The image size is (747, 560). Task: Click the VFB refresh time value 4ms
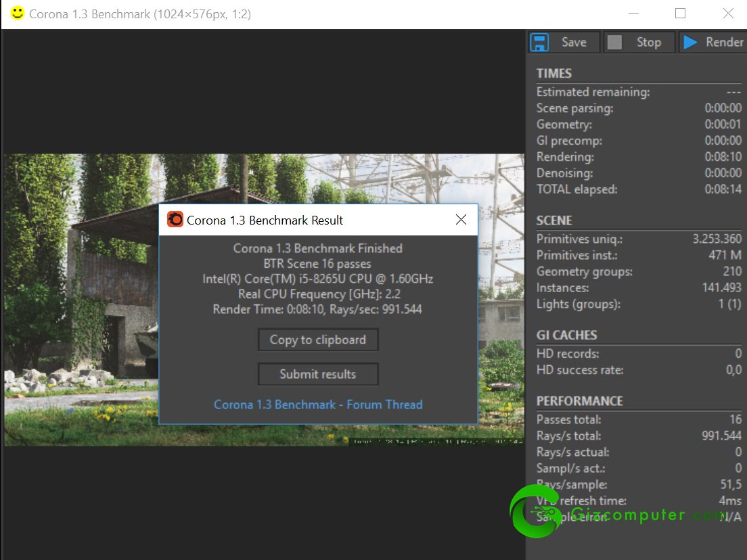[x=730, y=500]
